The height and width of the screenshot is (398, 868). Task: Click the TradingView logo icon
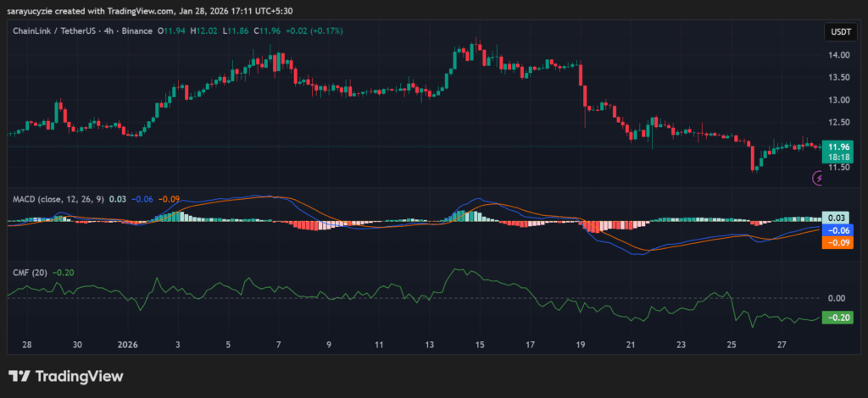click(21, 376)
